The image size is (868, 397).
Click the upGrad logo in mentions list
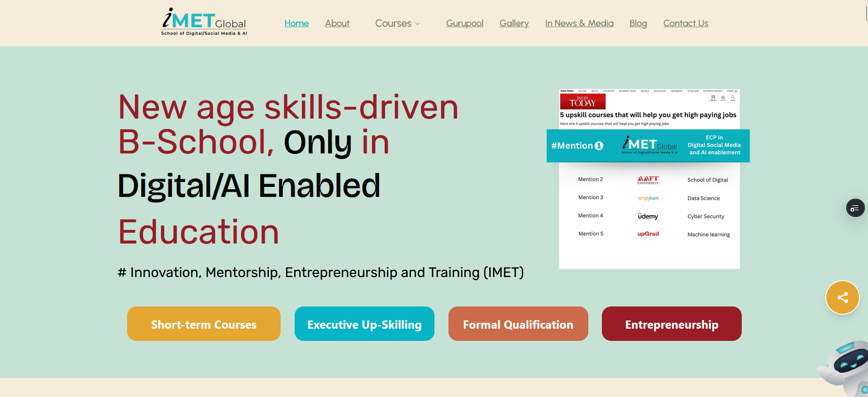click(648, 234)
